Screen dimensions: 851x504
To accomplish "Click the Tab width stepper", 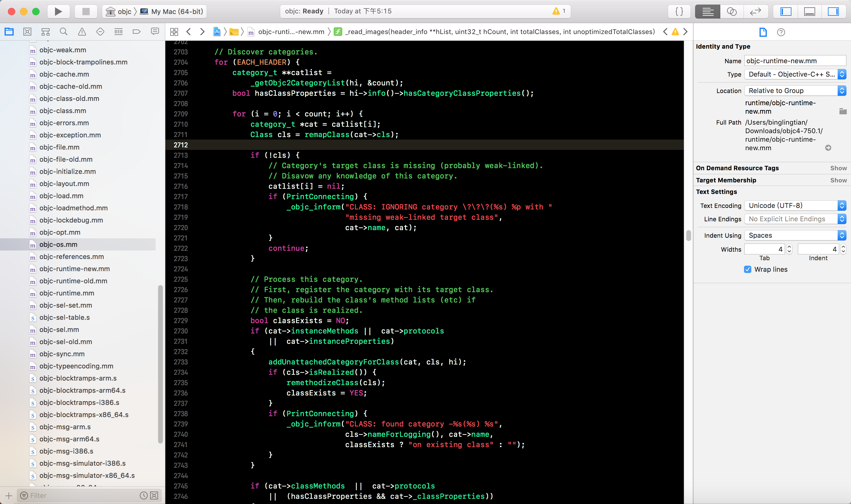I will point(789,249).
